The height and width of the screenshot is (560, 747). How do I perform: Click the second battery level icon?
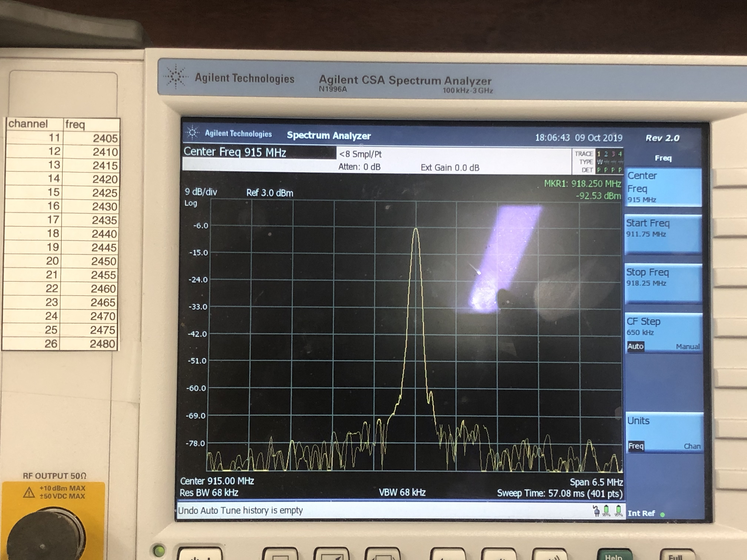(x=618, y=511)
